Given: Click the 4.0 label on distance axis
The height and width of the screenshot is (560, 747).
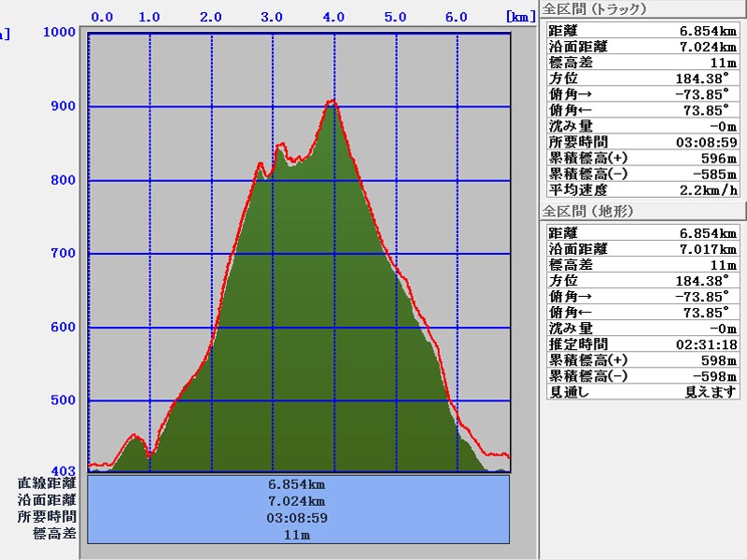Looking at the screenshot, I should click(x=333, y=17).
